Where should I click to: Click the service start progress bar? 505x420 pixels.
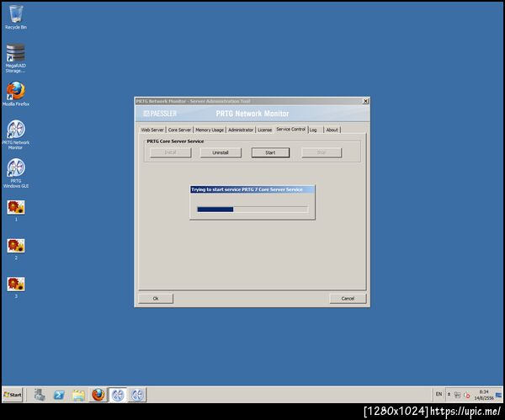click(252, 210)
